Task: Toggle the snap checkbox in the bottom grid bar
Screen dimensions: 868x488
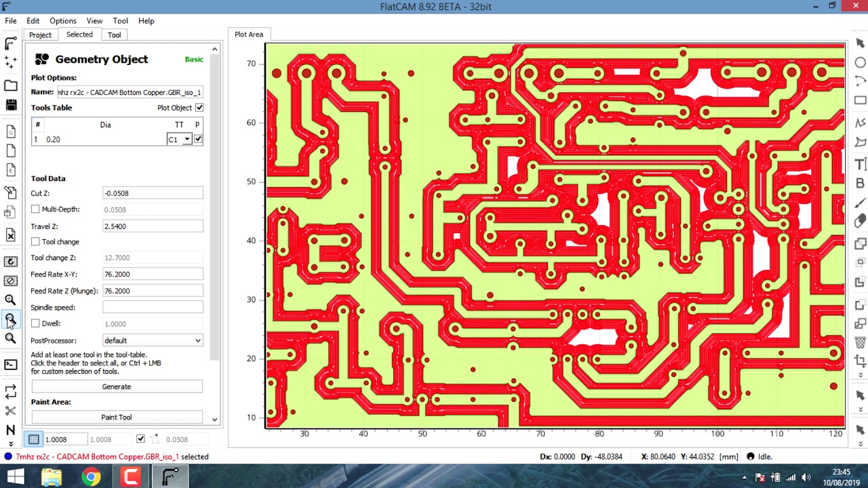Action: (140, 439)
